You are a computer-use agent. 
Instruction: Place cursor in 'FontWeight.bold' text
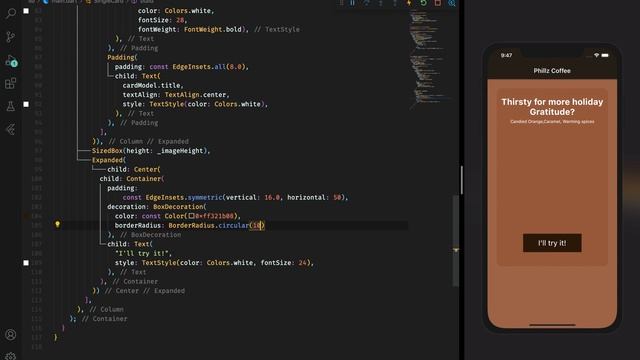(213, 29)
